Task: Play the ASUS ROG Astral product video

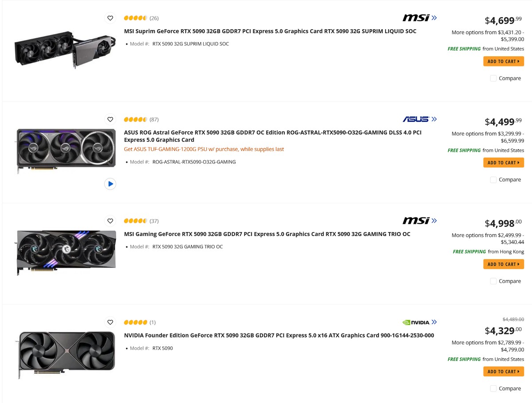Action: coord(110,184)
